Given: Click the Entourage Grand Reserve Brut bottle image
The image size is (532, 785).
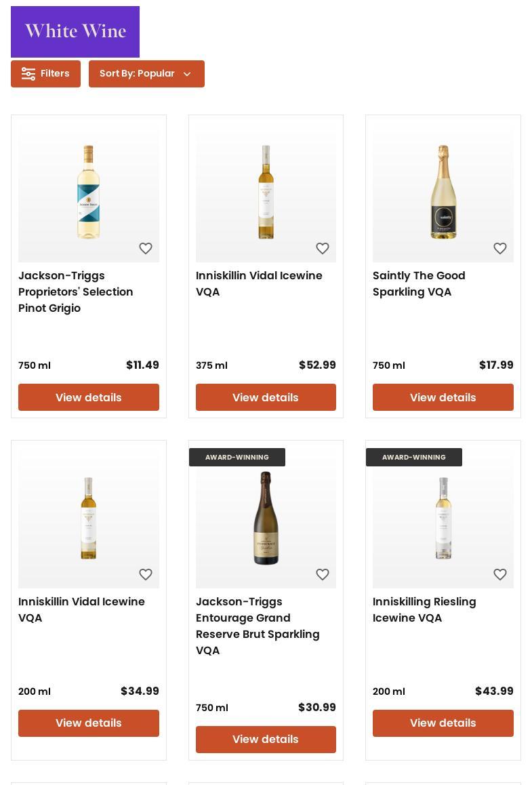Looking at the screenshot, I should coord(266,518).
